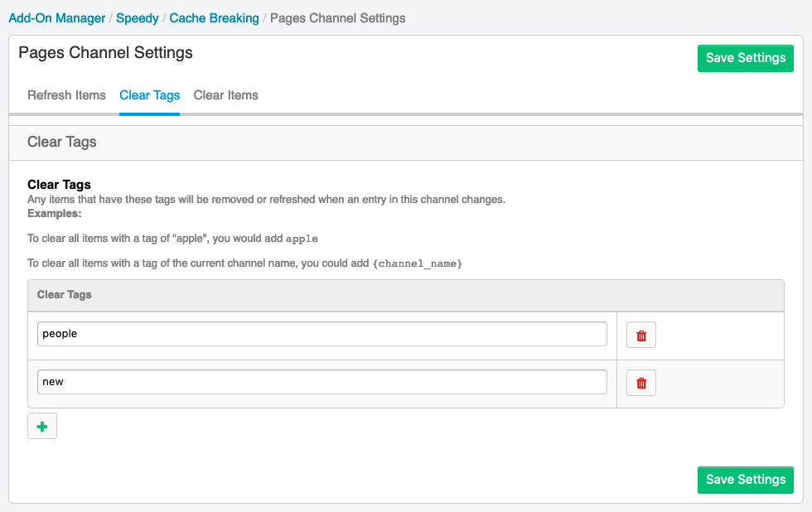Select the Clear Tags tab
Screen dimensions: 812x512
click(150, 95)
